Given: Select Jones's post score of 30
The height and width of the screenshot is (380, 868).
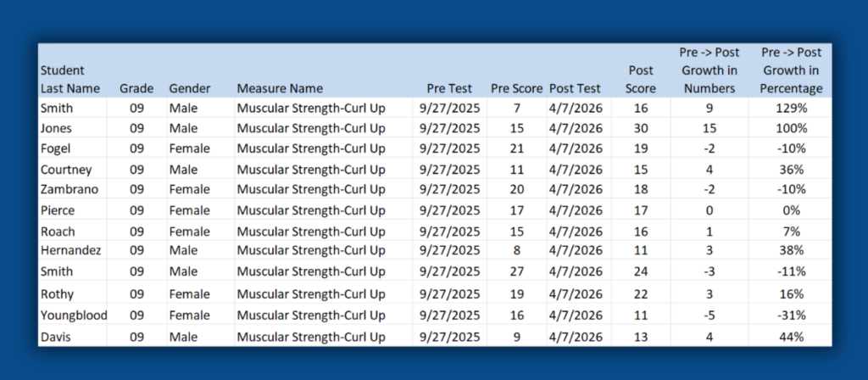Looking at the screenshot, I should [x=641, y=129].
